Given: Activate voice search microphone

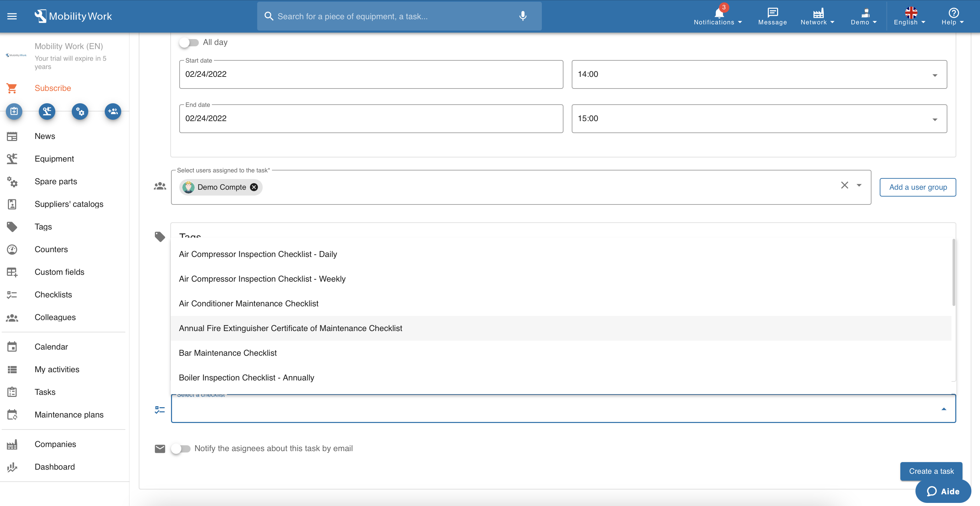Looking at the screenshot, I should click(523, 16).
